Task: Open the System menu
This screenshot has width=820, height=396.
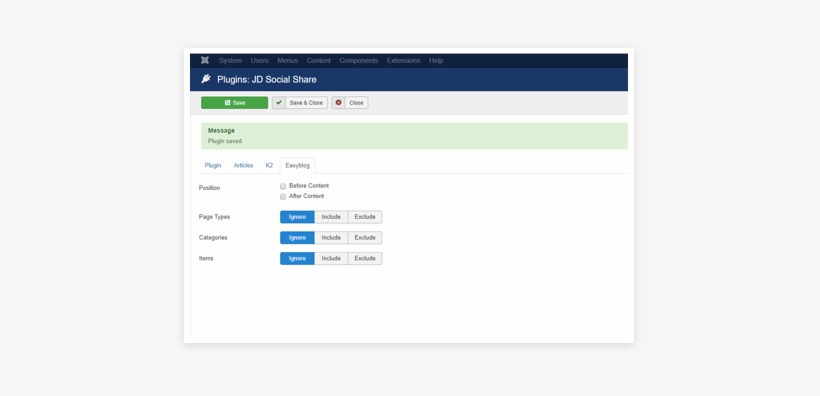Action: click(230, 61)
